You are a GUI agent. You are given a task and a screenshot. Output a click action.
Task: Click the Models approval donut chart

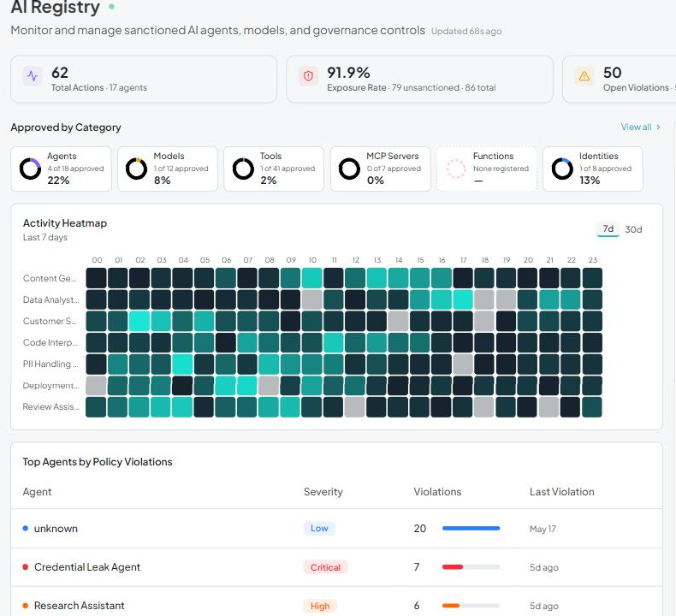point(137,169)
